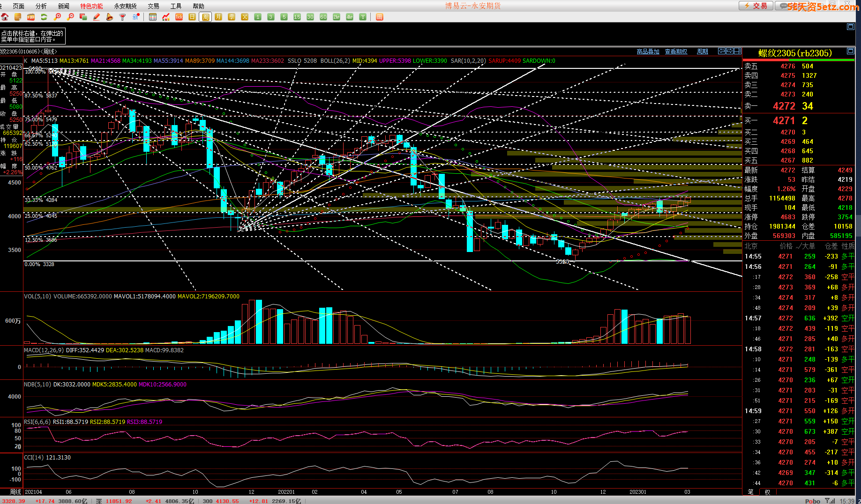
Task: Open the alert bell icon
Action: click(x=110, y=17)
